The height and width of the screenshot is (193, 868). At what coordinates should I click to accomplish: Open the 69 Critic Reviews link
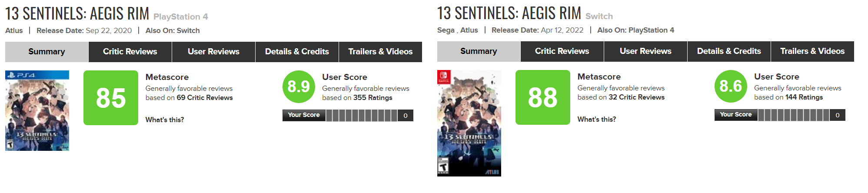(204, 98)
